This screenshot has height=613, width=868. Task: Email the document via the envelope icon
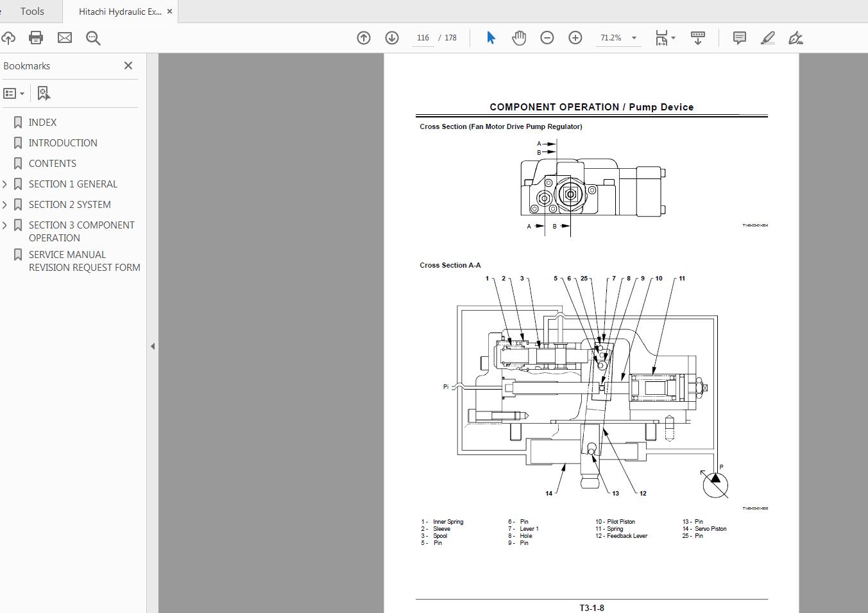pos(64,37)
